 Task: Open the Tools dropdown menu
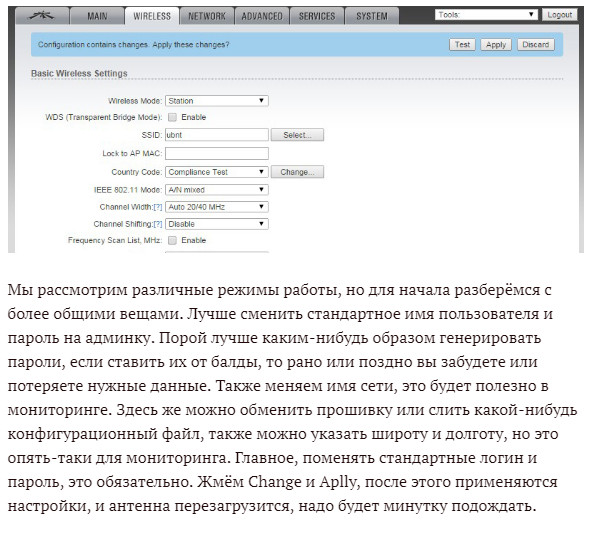(x=486, y=15)
